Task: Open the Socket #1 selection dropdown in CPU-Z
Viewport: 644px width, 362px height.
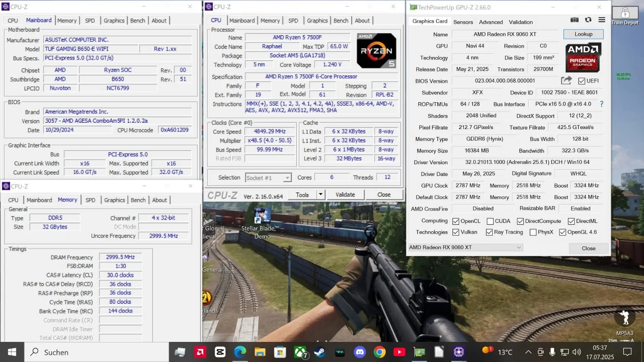Action: tap(268, 178)
